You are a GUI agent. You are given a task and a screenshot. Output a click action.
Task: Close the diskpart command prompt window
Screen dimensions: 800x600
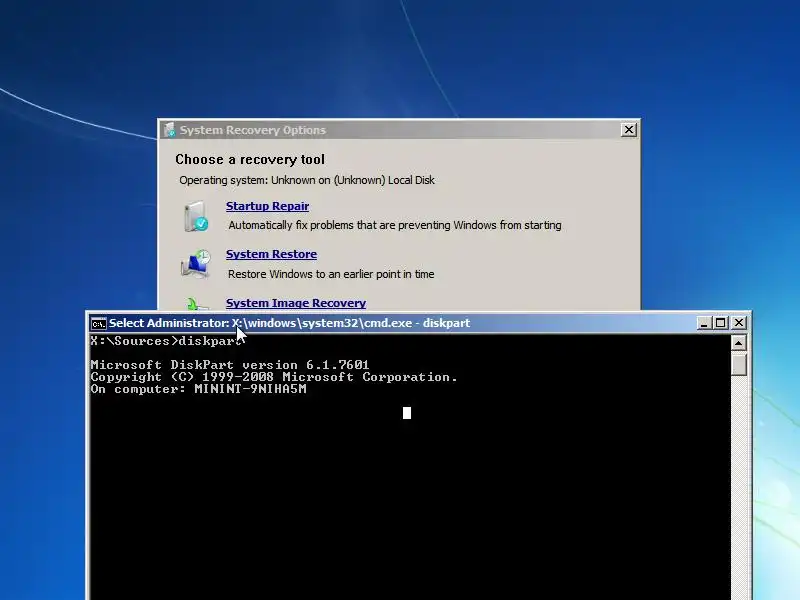[739, 323]
